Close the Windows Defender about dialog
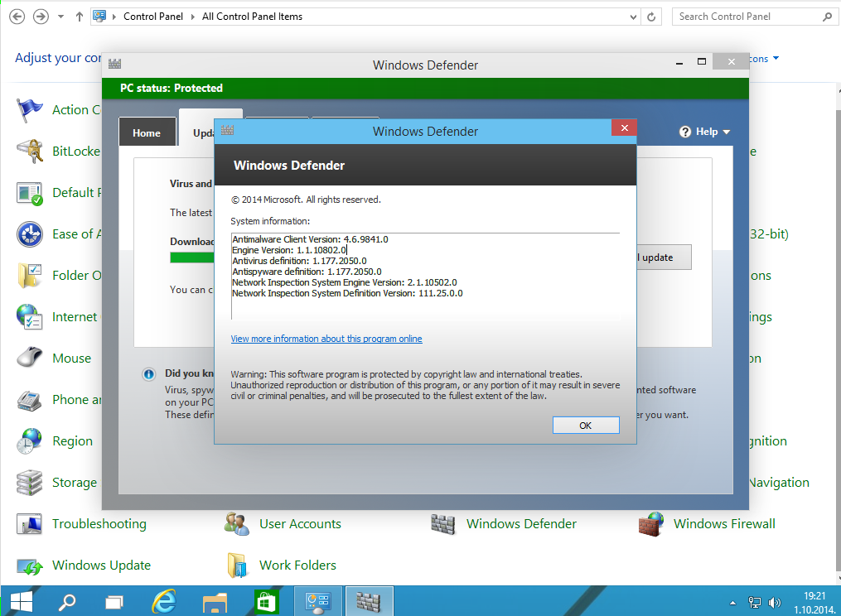This screenshot has height=616, width=841. coord(624,128)
